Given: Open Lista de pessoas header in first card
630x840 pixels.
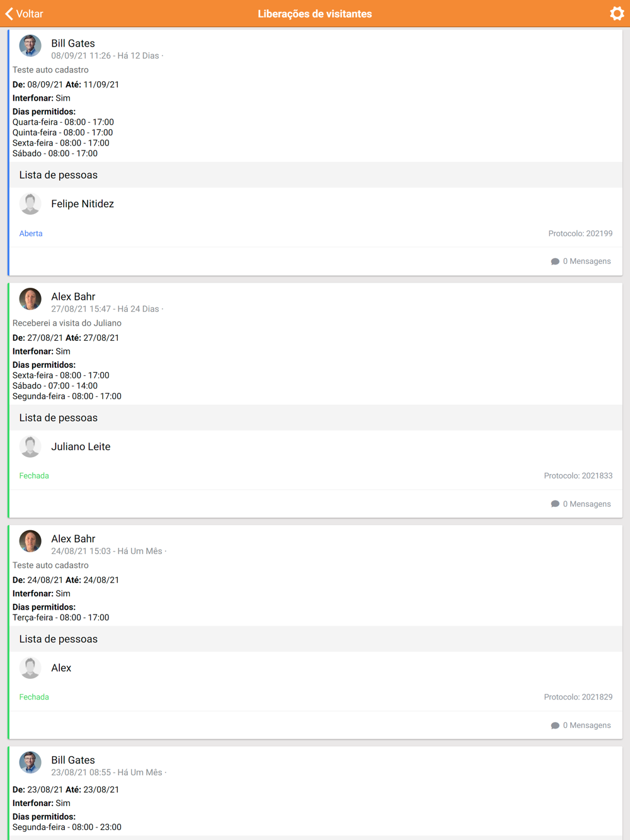Looking at the screenshot, I should (x=316, y=175).
